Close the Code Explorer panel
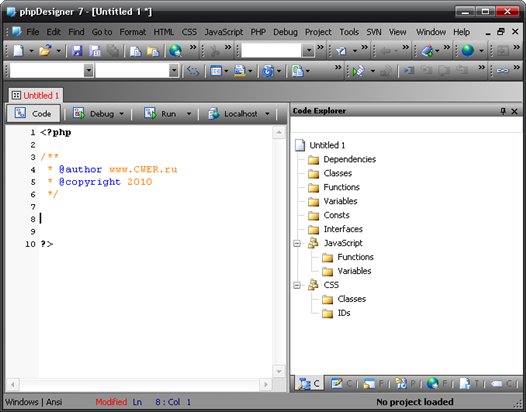The width and height of the screenshot is (526, 412). (514, 111)
